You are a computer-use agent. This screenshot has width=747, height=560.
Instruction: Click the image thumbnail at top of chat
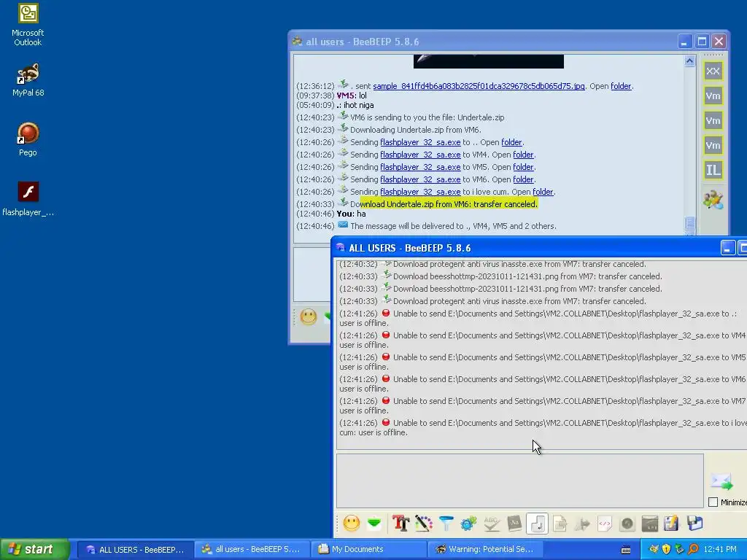488,61
